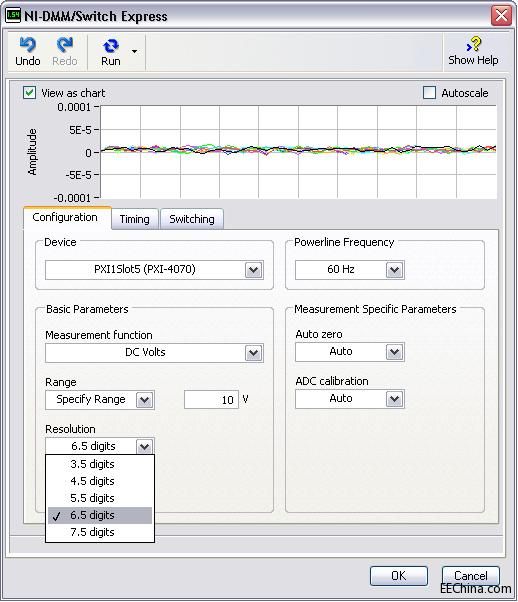Click the amplitude chart plot area
The height and width of the screenshot is (602, 518).
(298, 152)
